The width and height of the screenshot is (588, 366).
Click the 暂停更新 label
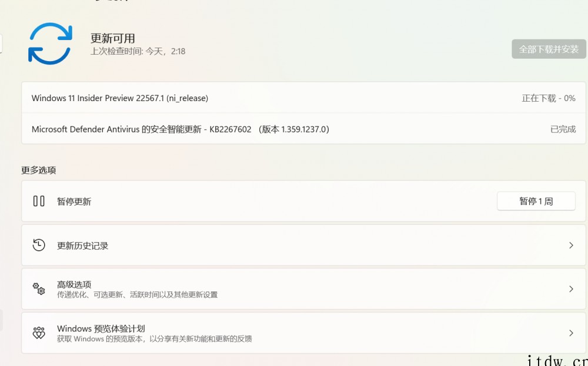[74, 202]
